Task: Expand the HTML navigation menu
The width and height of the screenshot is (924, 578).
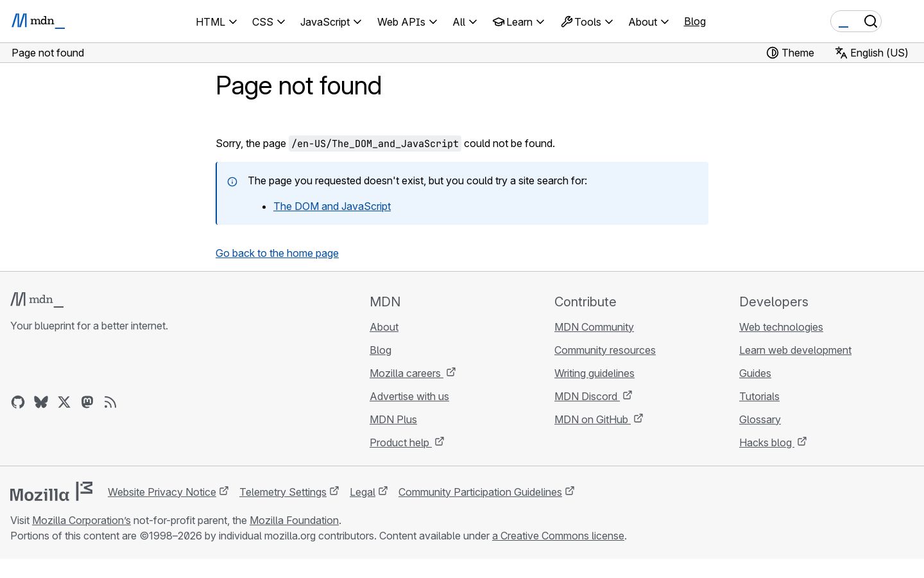Action: click(x=216, y=22)
